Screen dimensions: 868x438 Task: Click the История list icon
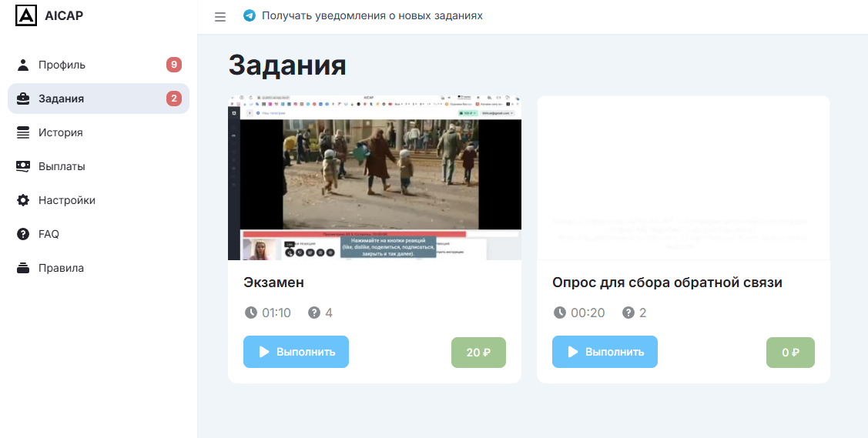point(22,132)
